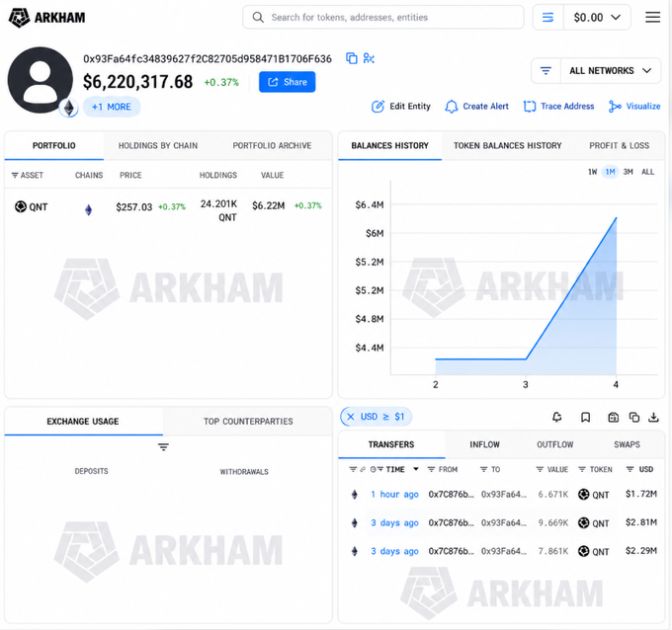Click the QNT token in the $1.72M row
The image size is (672, 630).
[x=594, y=495]
